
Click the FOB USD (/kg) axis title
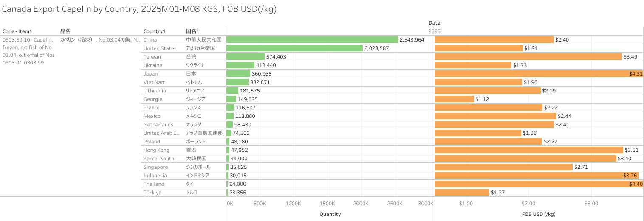538,214
